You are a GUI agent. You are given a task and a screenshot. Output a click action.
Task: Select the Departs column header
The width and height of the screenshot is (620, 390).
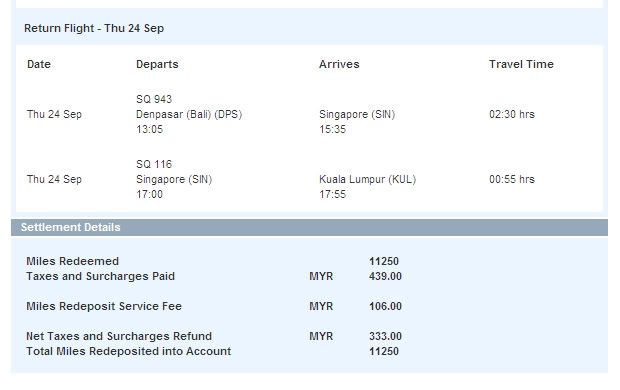(x=157, y=64)
